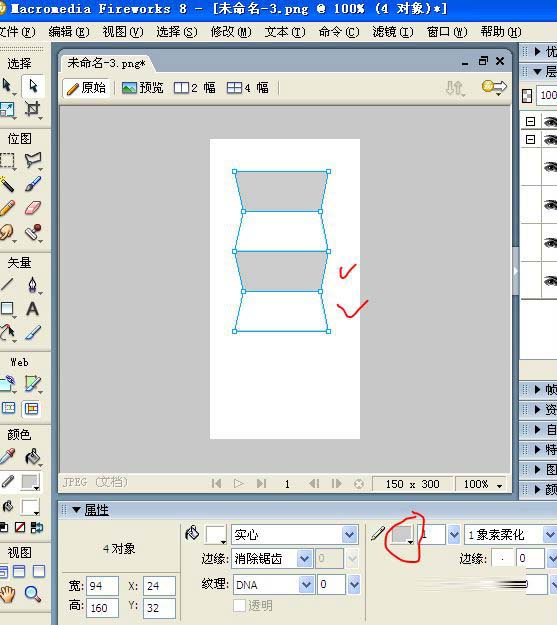Enable the 透明 transparent checkbox
The height and width of the screenshot is (625, 557).
[x=239, y=605]
